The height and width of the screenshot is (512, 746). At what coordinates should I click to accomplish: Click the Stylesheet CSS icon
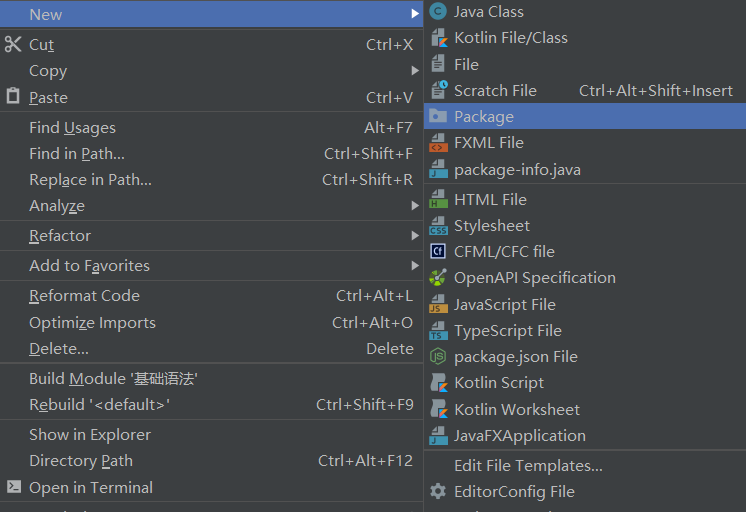[438, 226]
